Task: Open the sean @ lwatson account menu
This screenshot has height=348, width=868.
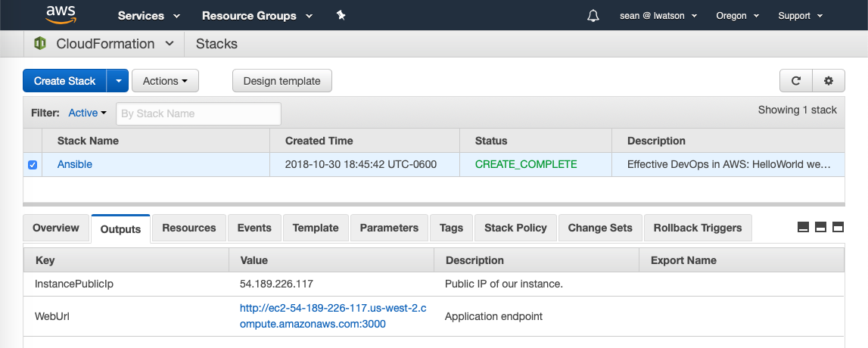Action: tap(658, 16)
